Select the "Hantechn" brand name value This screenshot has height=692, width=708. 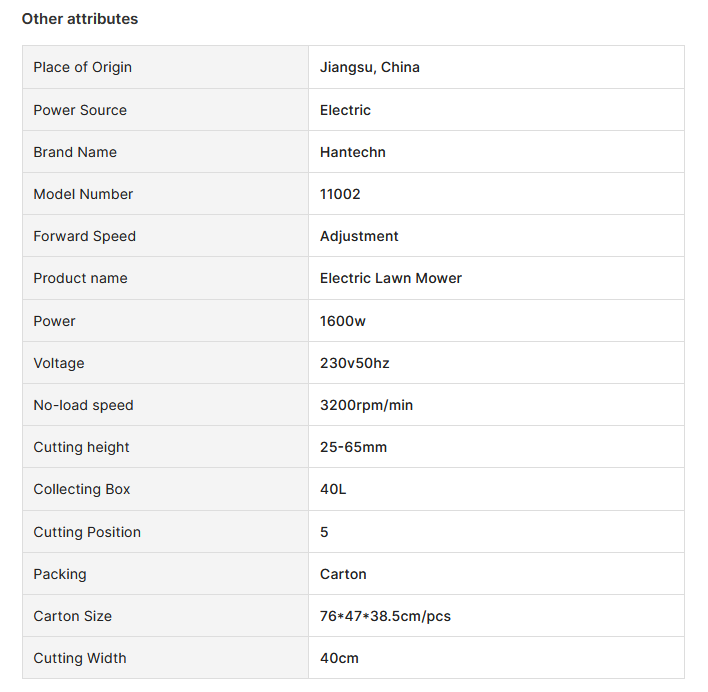click(353, 152)
